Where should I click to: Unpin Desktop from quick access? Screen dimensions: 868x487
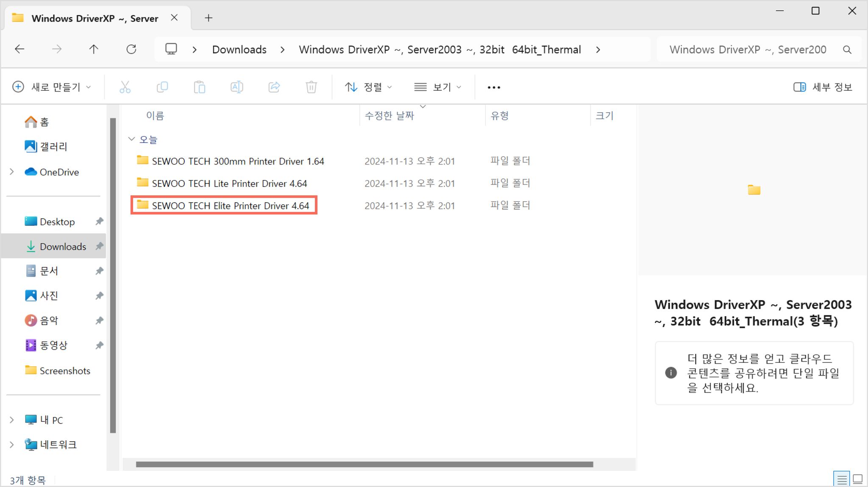(99, 221)
